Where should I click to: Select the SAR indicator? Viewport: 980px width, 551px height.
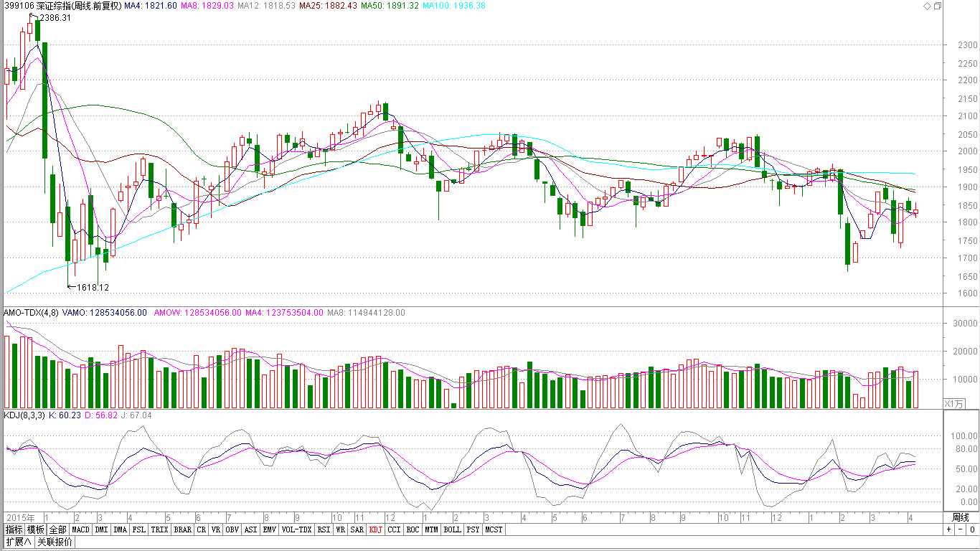(357, 529)
